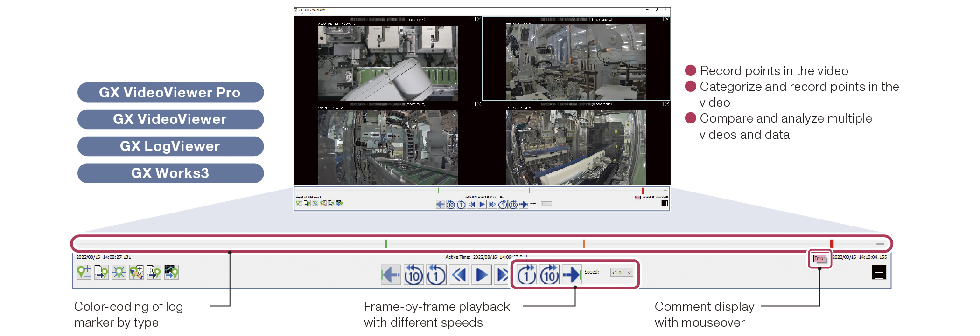Click the add/remove marker icon in enlarged toolbar

[84, 272]
